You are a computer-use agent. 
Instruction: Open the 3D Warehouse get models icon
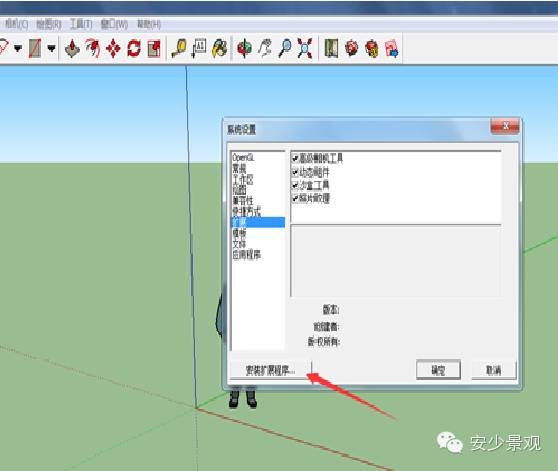coord(351,48)
